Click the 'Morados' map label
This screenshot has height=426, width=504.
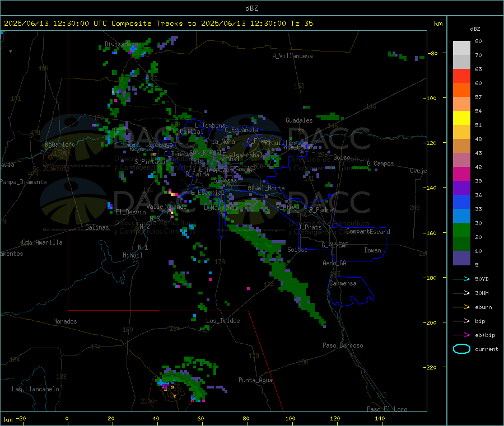click(65, 321)
